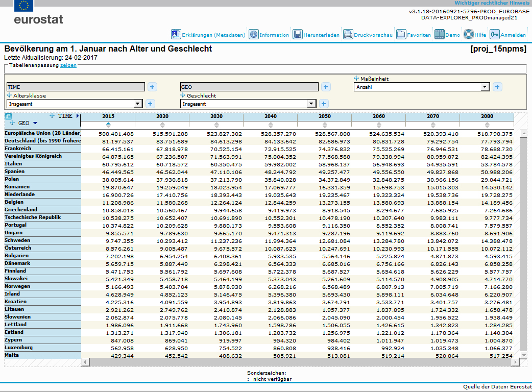Open Favoriten folder icon
Viewport: 532px width, 392px height.
401,35
